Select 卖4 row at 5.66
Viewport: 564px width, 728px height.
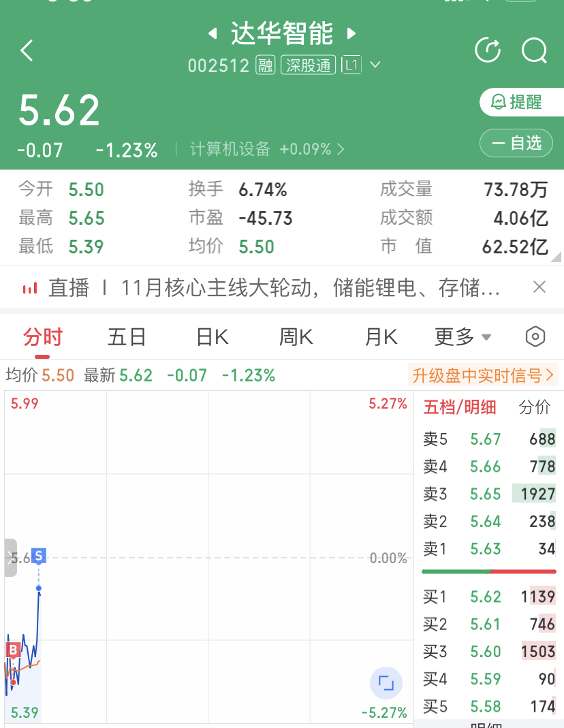pyautogui.click(x=489, y=466)
